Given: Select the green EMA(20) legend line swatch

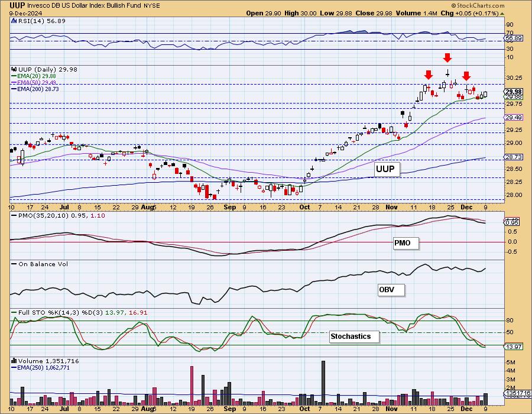Looking at the screenshot, I should (x=14, y=76).
